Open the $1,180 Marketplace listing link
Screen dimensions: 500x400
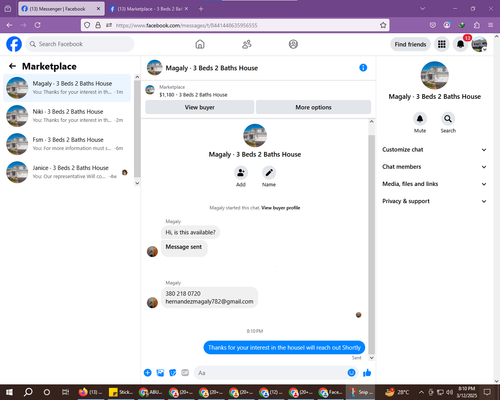point(193,95)
